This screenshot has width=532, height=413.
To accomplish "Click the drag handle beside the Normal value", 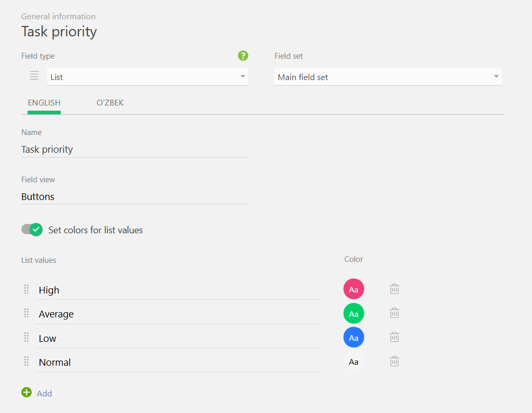I will (x=26, y=361).
